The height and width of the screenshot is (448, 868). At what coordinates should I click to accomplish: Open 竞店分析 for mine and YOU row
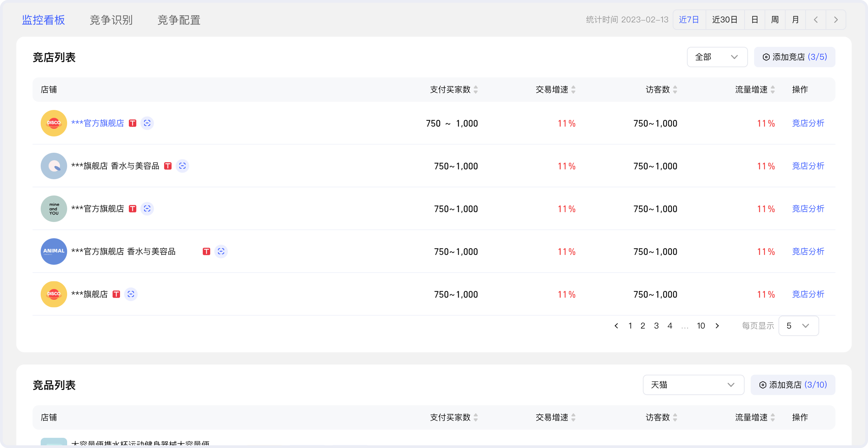tap(808, 209)
